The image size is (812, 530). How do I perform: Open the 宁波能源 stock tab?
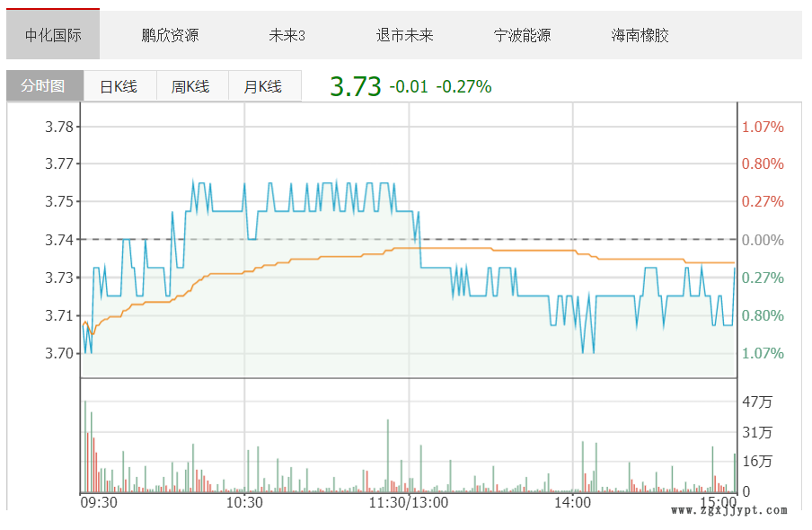522,35
